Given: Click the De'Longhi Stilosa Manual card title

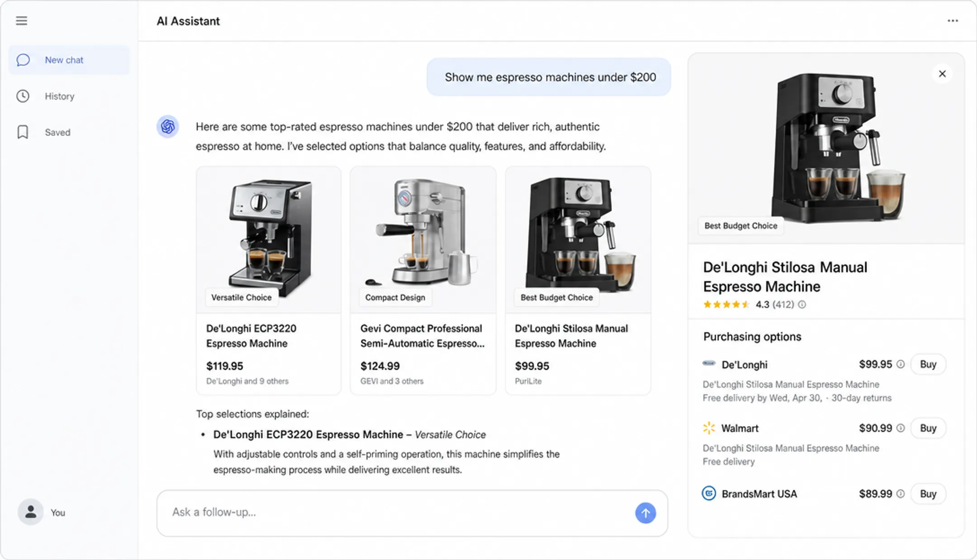Looking at the screenshot, I should 571,336.
